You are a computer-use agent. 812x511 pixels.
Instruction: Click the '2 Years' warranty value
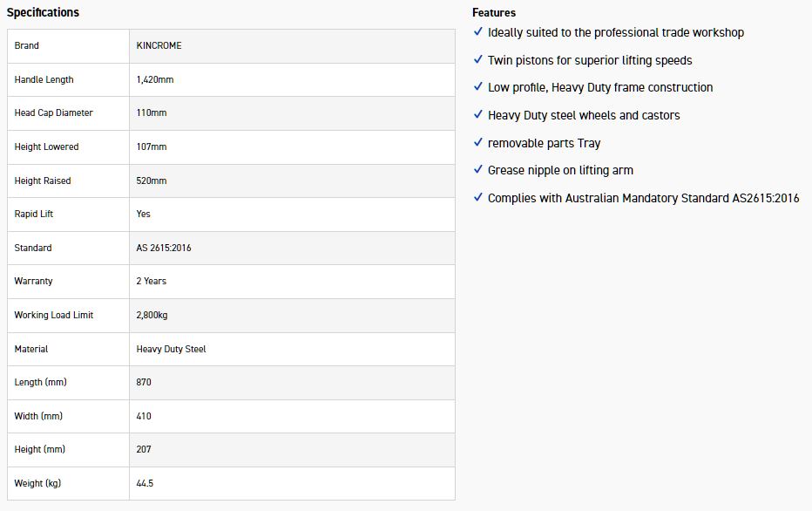click(152, 282)
